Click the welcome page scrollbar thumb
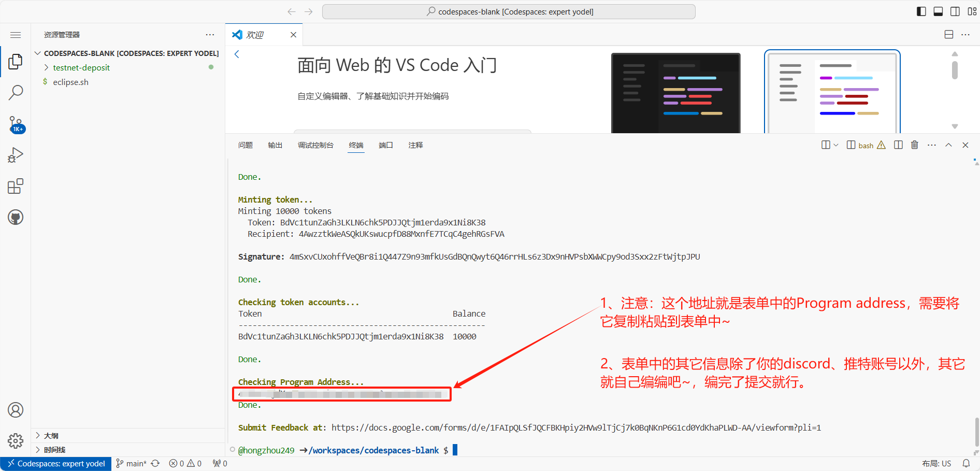 tap(955, 70)
